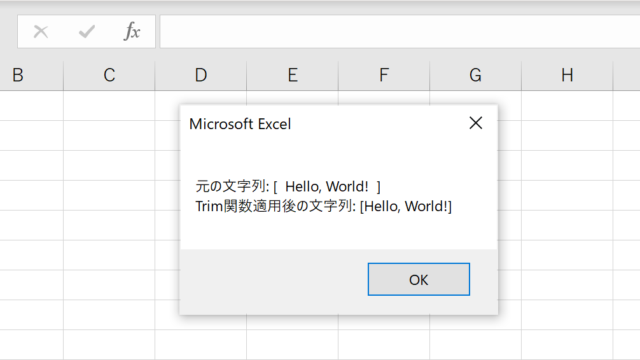This screenshot has width=640, height=360.
Task: Open Insert Function via the fx icon
Action: click(132, 31)
